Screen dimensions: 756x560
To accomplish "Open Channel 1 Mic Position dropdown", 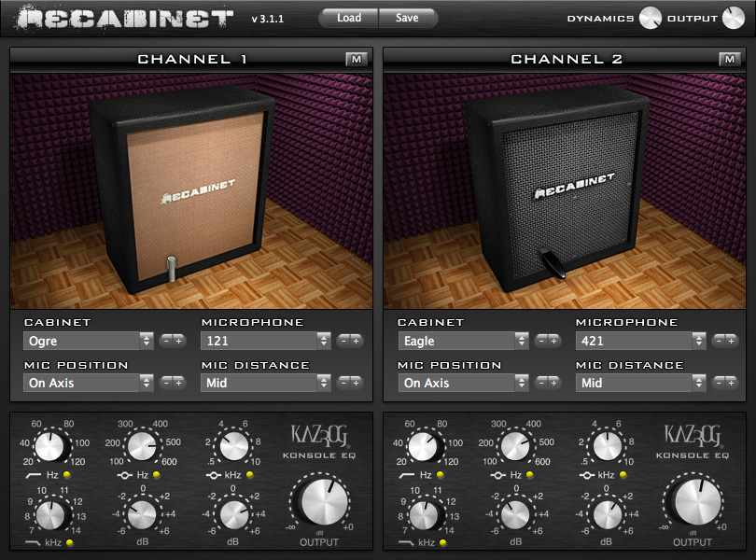I will click(89, 383).
